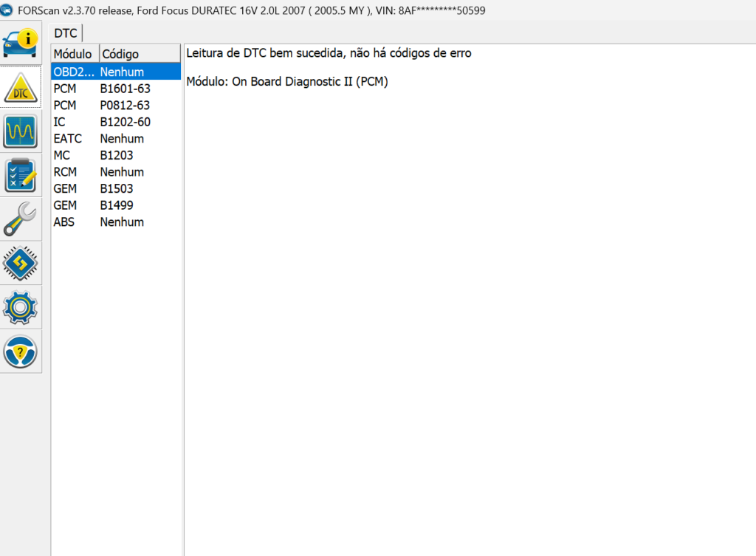
Task: Sort list by Código column header
Action: pyautogui.click(x=139, y=54)
